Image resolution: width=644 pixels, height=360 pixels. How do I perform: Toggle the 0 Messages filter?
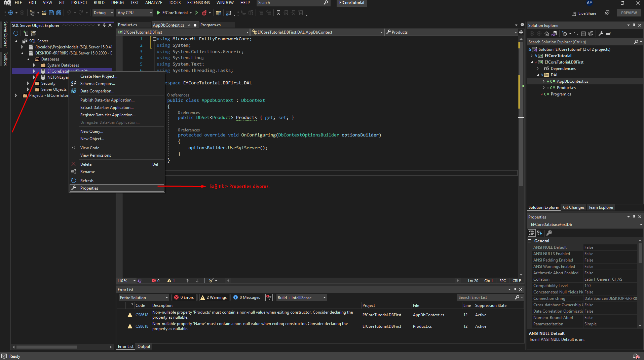(x=247, y=297)
